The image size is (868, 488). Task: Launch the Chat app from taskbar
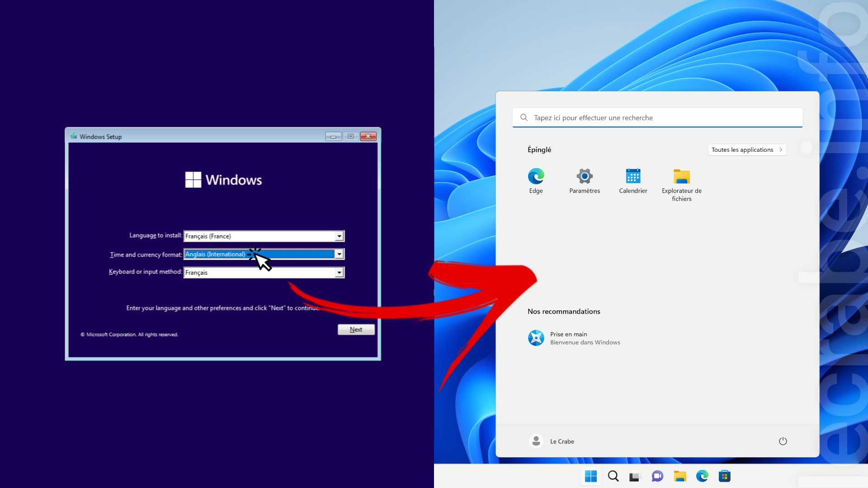pyautogui.click(x=657, y=476)
